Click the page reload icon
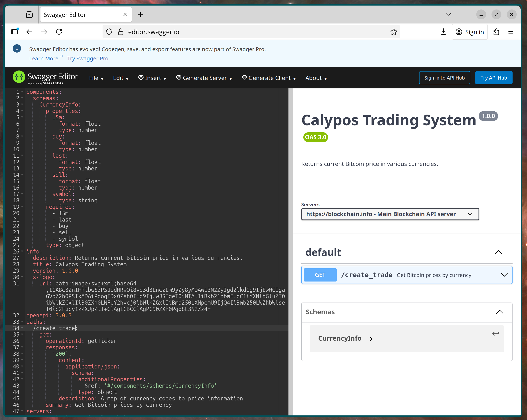The width and height of the screenshot is (527, 420). 59,32
